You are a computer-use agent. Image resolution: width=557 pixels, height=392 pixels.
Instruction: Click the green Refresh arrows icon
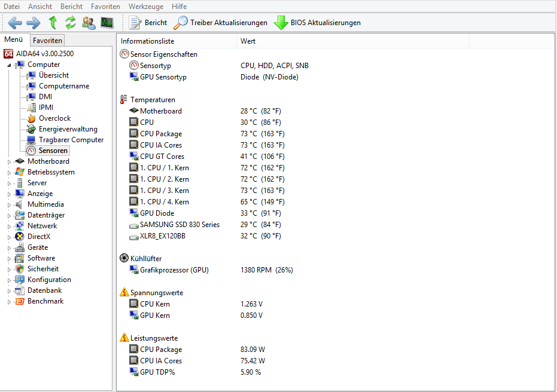71,23
